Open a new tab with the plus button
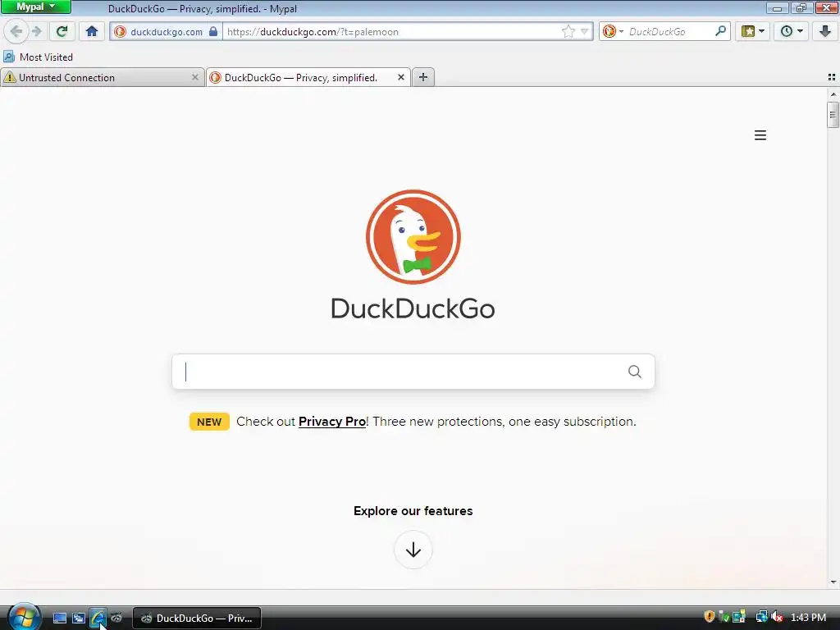 (x=423, y=77)
